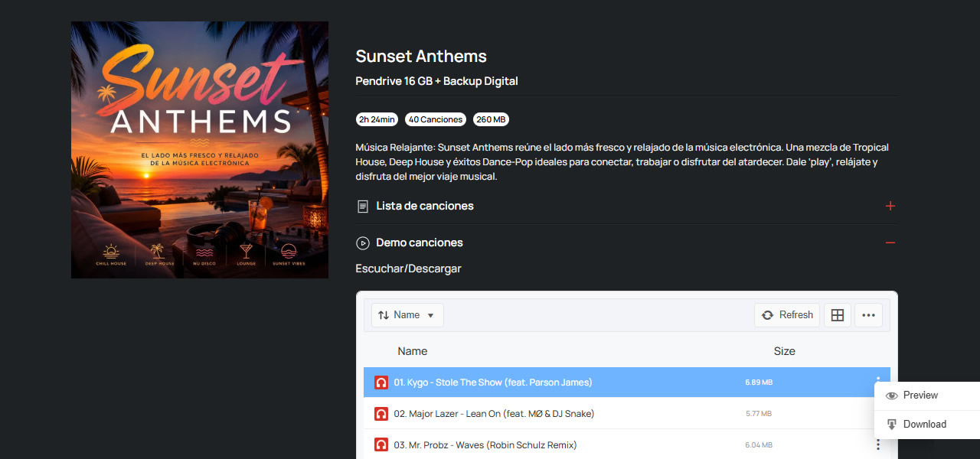Open the Name sort dropdown
Viewport: 980px width, 459px height.
407,315
